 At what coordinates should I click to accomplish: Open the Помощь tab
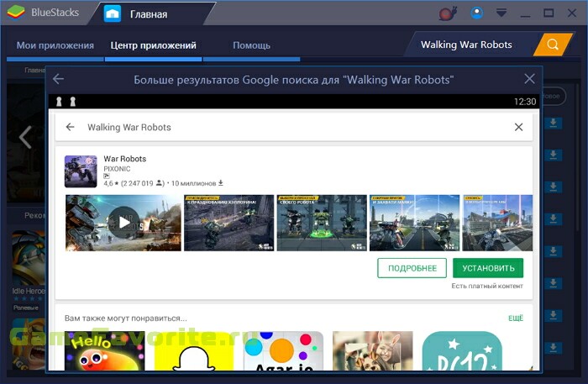252,45
